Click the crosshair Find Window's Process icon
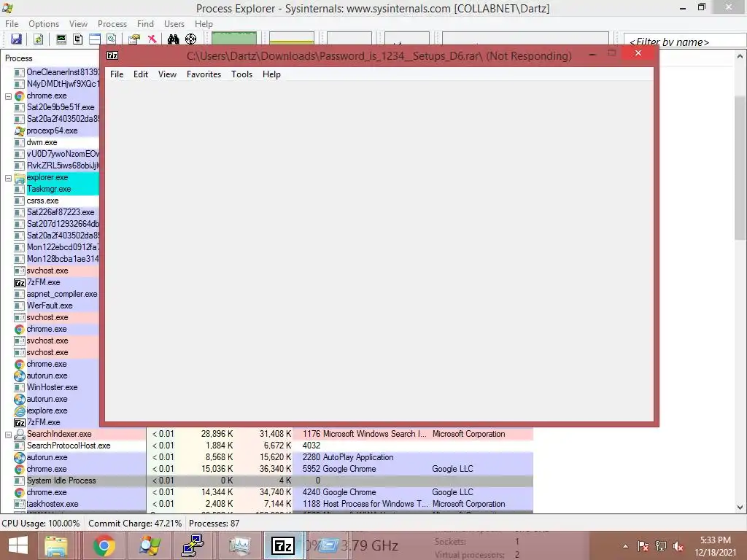Screen dimensions: 747x560 pos(190,39)
